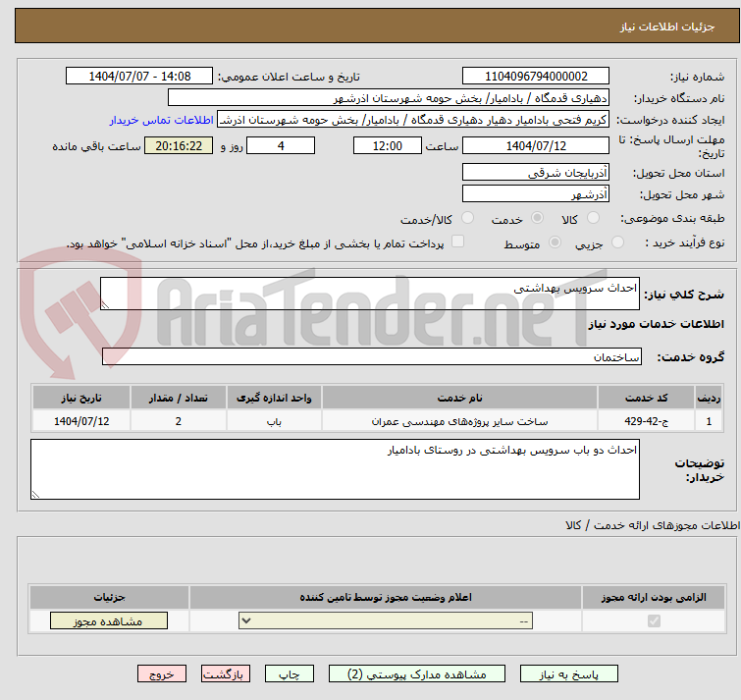Click the شماره نیاز number field
This screenshot has width=741, height=700.
pos(536,77)
